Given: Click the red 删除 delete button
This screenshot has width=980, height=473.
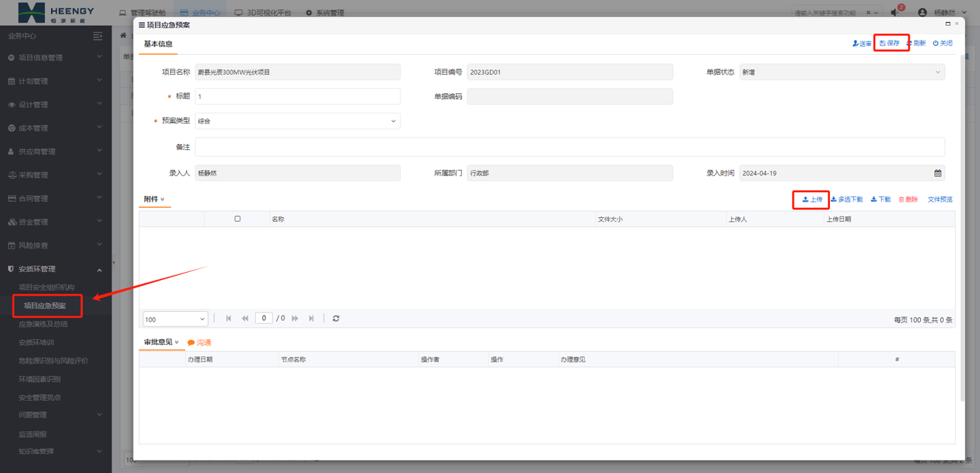Looking at the screenshot, I should coord(908,200).
